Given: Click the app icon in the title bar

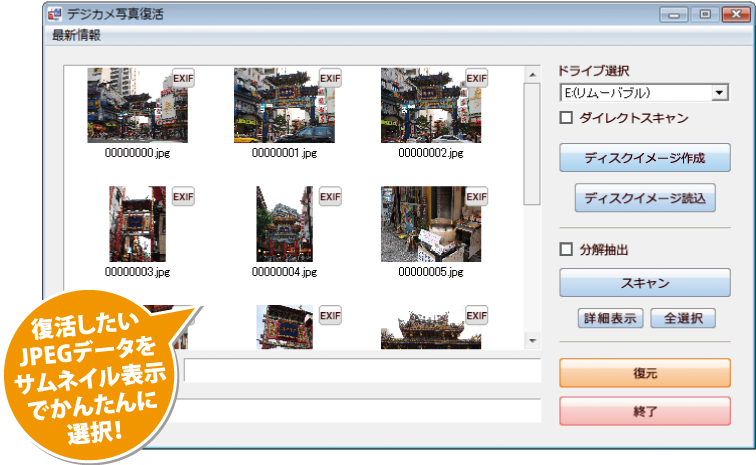Looking at the screenshot, I should [55, 15].
